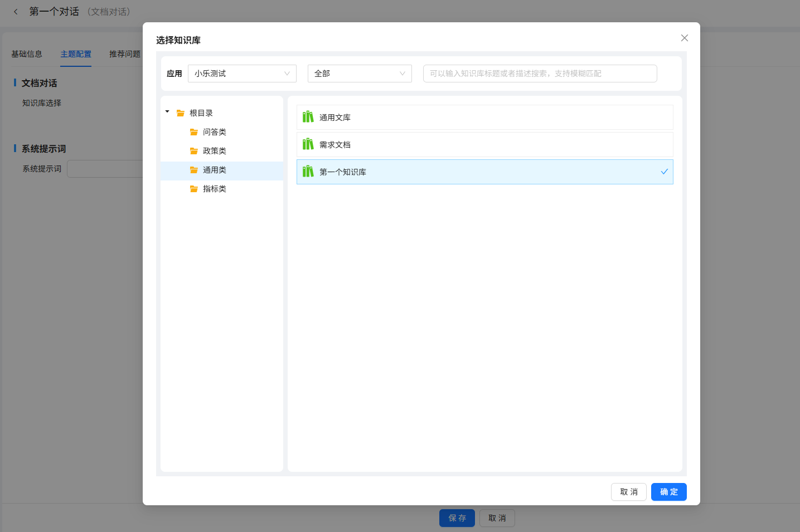Click the back arrow beside 第一个对话
The width and height of the screenshot is (800, 532).
16,12
